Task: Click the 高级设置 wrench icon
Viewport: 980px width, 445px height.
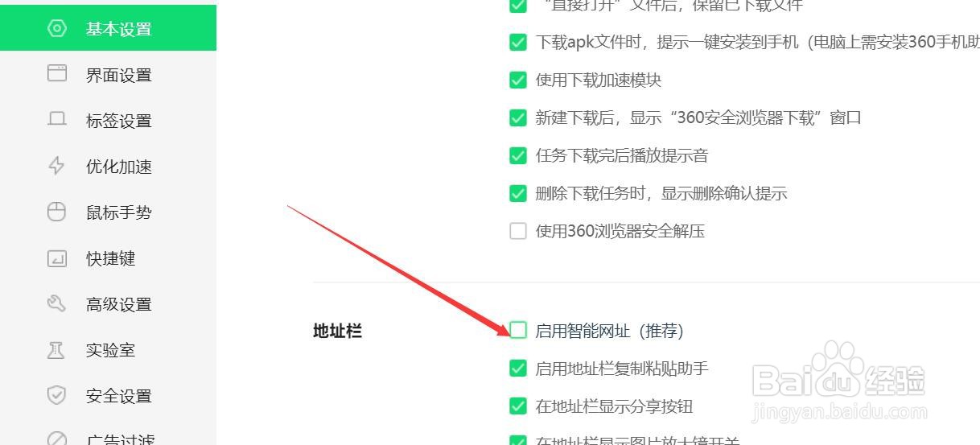Action: (x=57, y=303)
